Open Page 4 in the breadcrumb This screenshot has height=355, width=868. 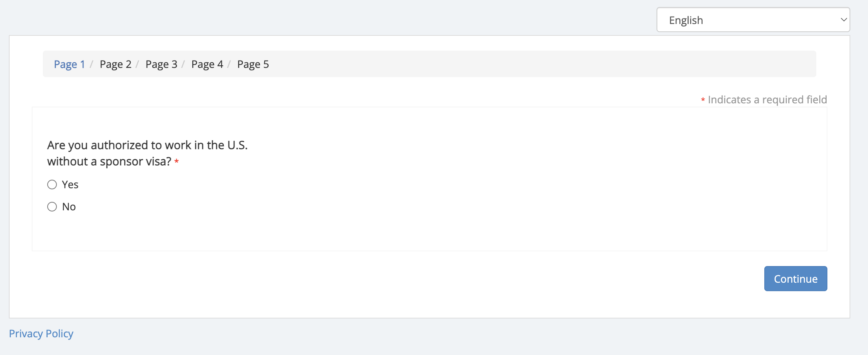207,64
